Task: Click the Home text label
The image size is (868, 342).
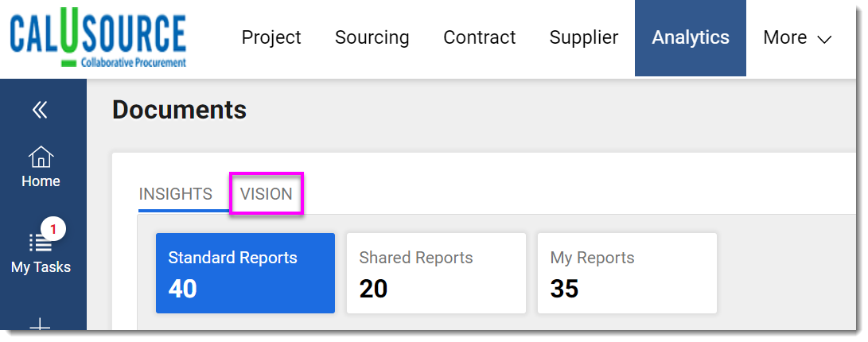Action: (41, 181)
